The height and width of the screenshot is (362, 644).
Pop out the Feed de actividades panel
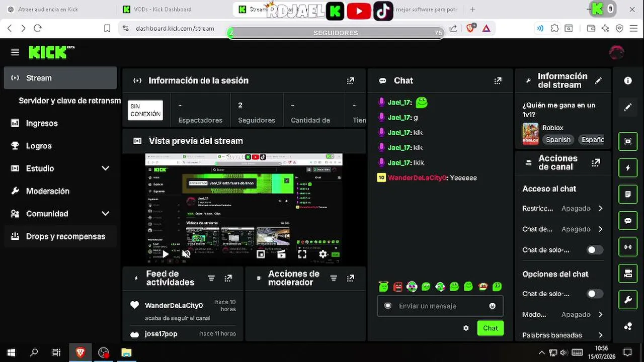pyautogui.click(x=228, y=278)
